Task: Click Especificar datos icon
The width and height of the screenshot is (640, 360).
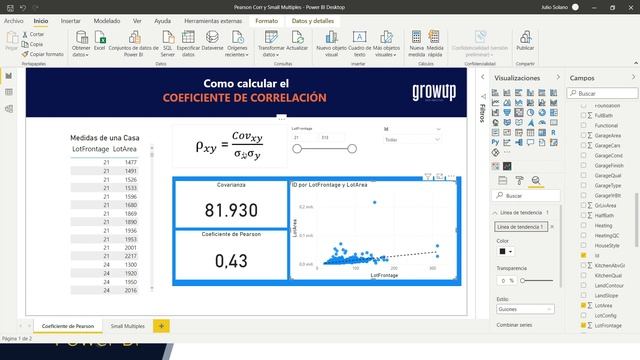Action: (x=188, y=44)
